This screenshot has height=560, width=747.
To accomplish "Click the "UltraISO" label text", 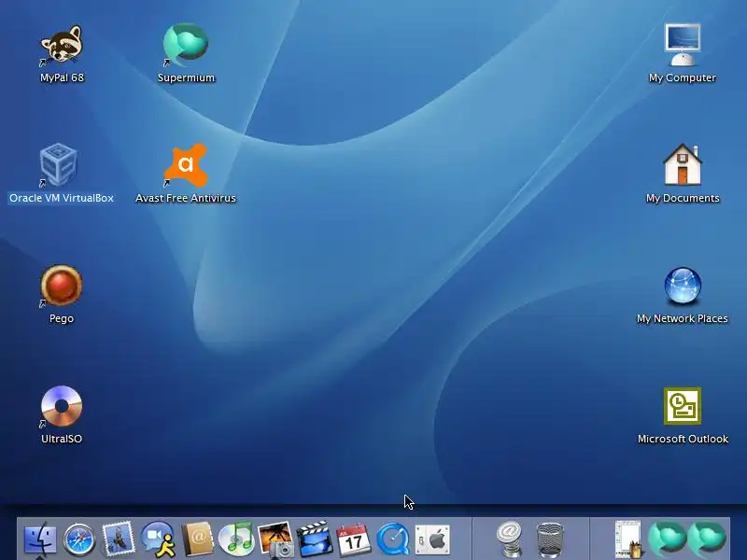I will pyautogui.click(x=62, y=439).
